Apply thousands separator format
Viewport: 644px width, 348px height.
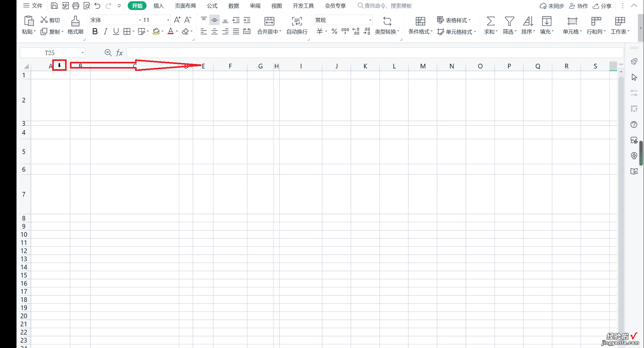[x=345, y=31]
